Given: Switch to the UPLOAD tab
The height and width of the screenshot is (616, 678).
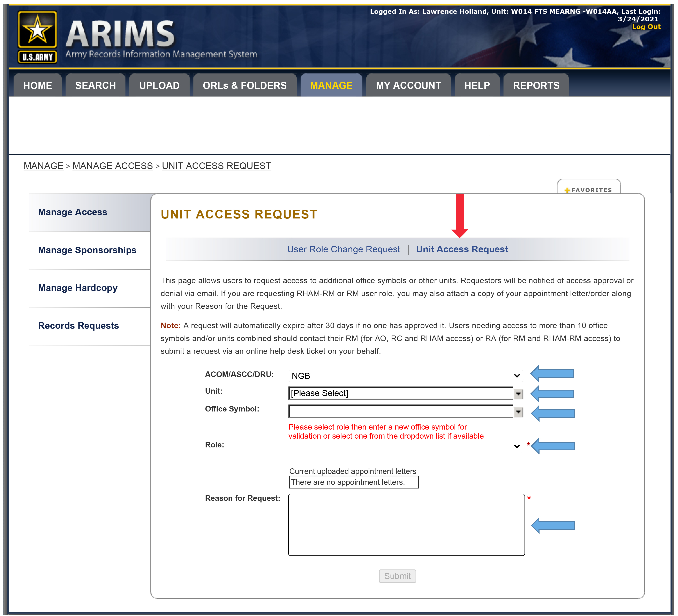Looking at the screenshot, I should (x=159, y=85).
